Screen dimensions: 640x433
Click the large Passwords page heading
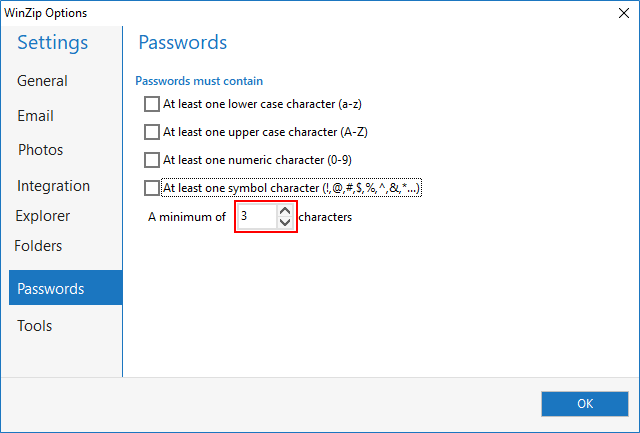click(x=182, y=43)
